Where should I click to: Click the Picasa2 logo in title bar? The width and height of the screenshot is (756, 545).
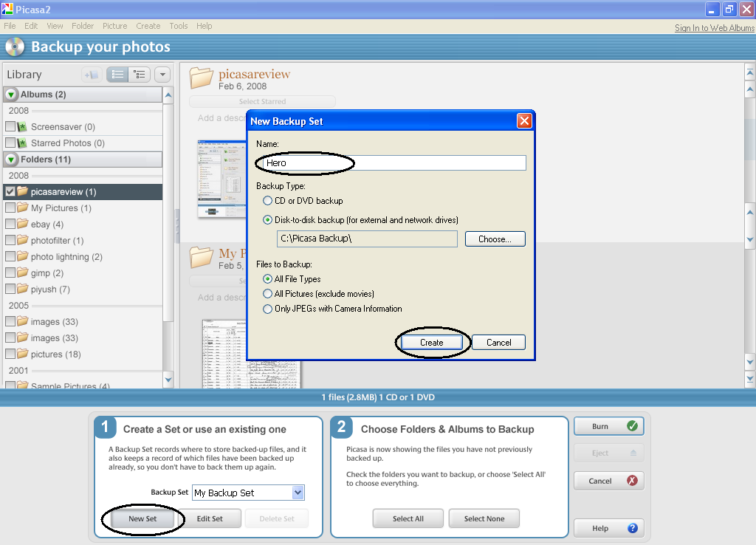[7, 9]
